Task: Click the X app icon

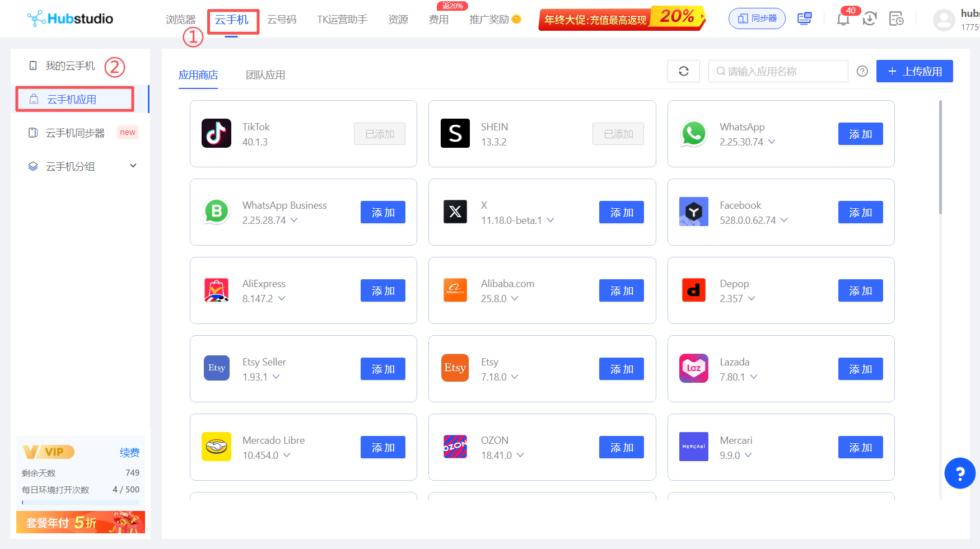Action: tap(455, 212)
